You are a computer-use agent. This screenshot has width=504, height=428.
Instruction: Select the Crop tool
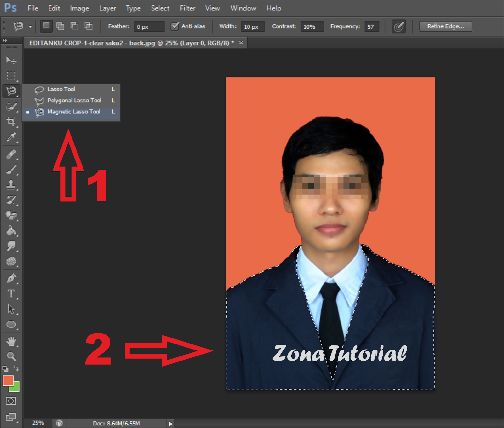click(11, 122)
